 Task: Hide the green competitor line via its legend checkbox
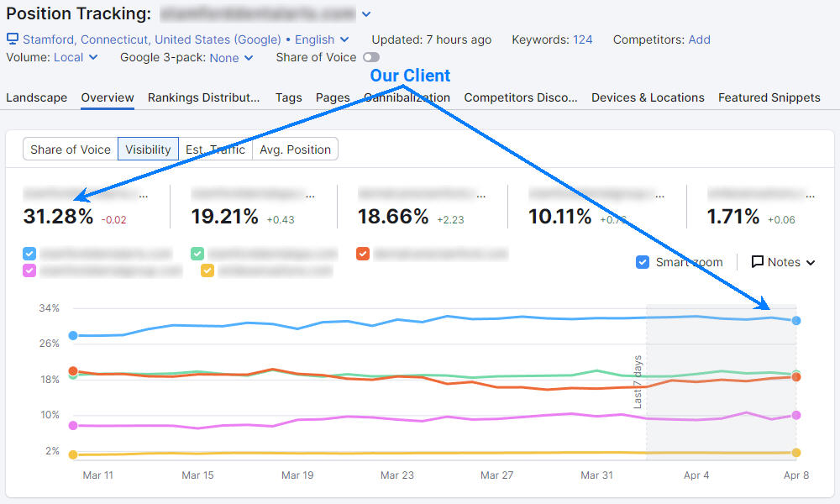coord(198,253)
